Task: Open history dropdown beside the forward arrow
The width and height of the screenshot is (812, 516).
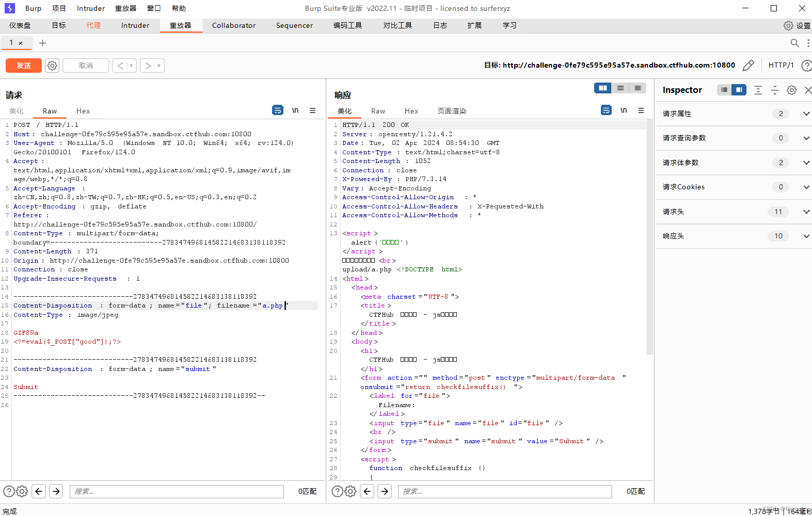Action: 160,66
